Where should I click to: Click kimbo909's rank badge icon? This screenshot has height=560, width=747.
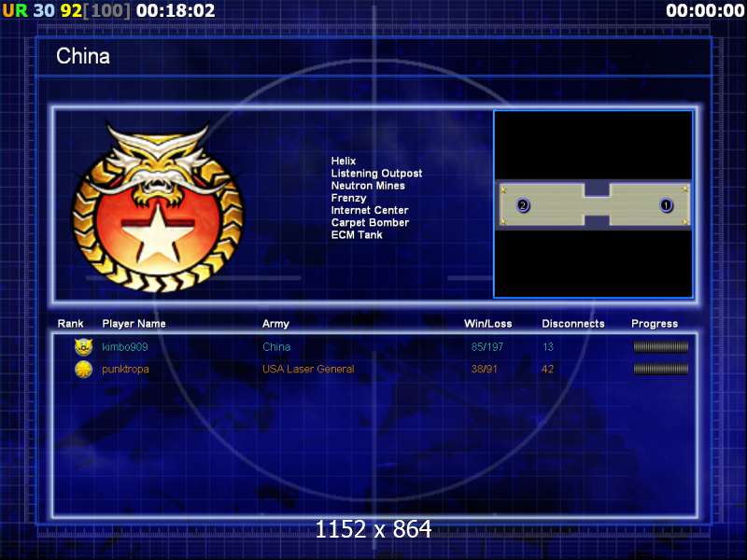coord(83,346)
